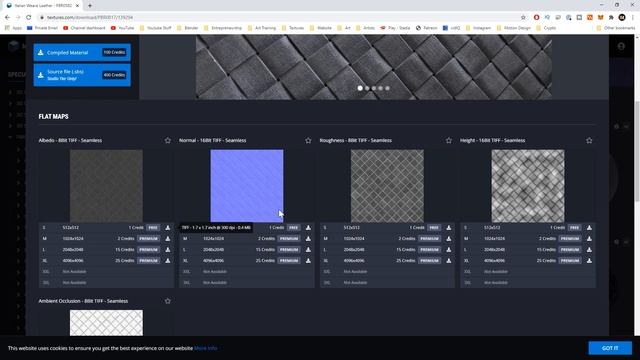Download Normal 512x512 free map

308,228
